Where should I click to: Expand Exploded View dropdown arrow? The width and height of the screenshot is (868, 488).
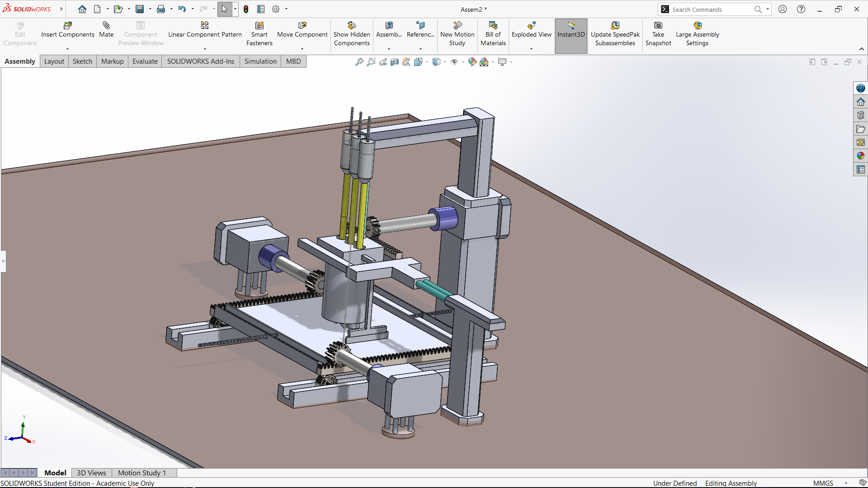[x=531, y=49]
